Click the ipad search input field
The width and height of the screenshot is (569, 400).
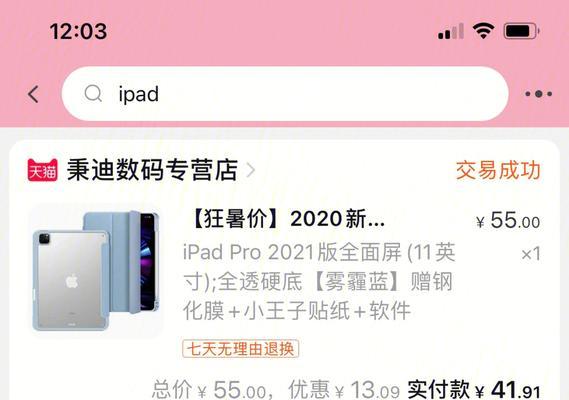285,94
